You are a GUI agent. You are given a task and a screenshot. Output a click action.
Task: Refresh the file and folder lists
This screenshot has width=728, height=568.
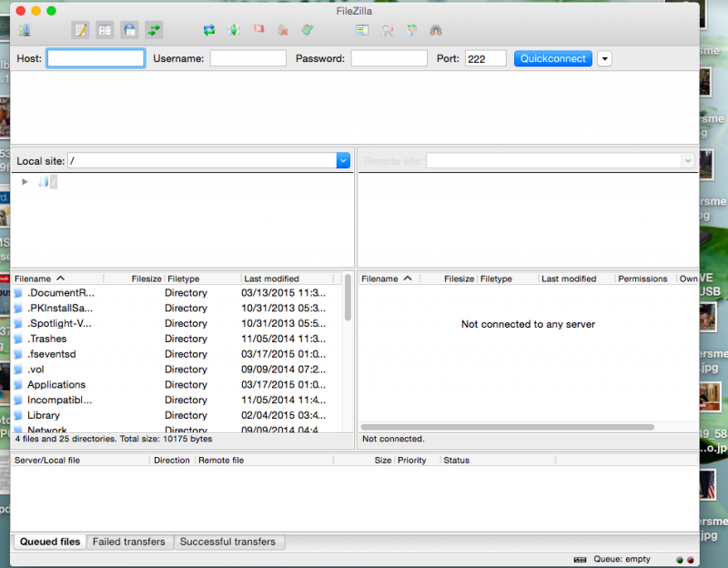tap(209, 30)
